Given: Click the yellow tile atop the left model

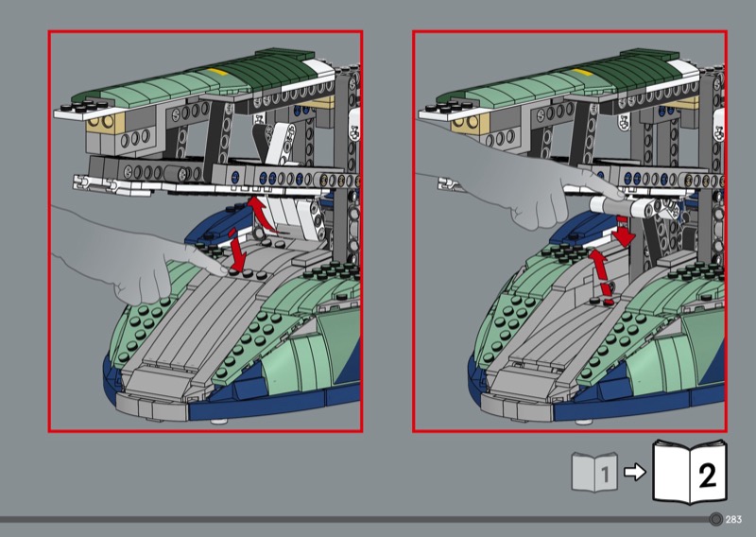Looking at the screenshot, I should (x=216, y=72).
